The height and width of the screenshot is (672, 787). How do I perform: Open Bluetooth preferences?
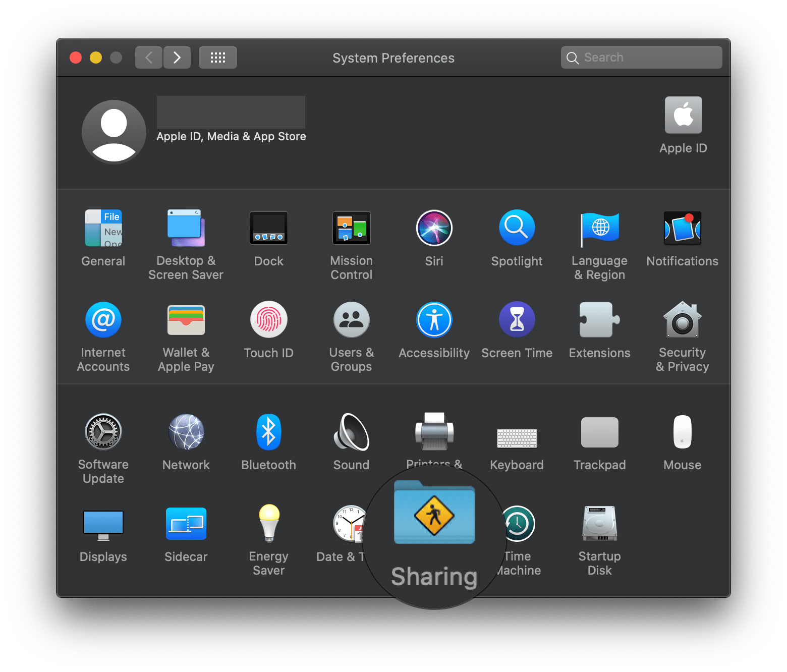pos(268,431)
